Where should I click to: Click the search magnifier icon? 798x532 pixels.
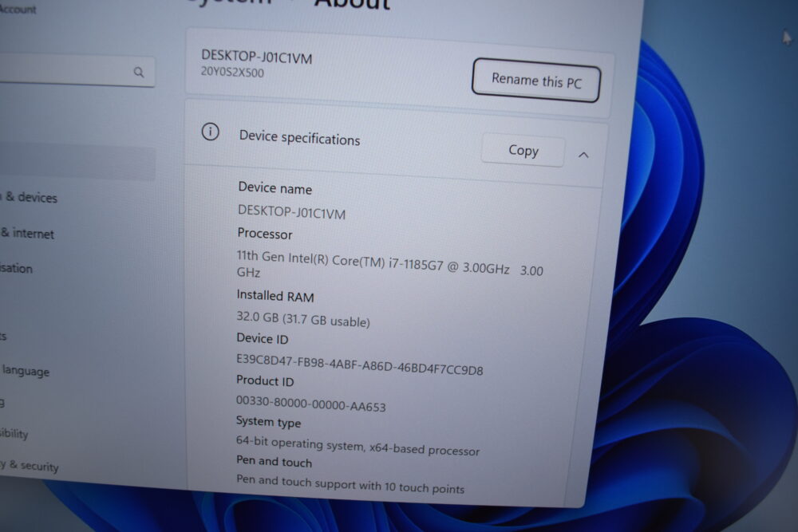(x=138, y=72)
